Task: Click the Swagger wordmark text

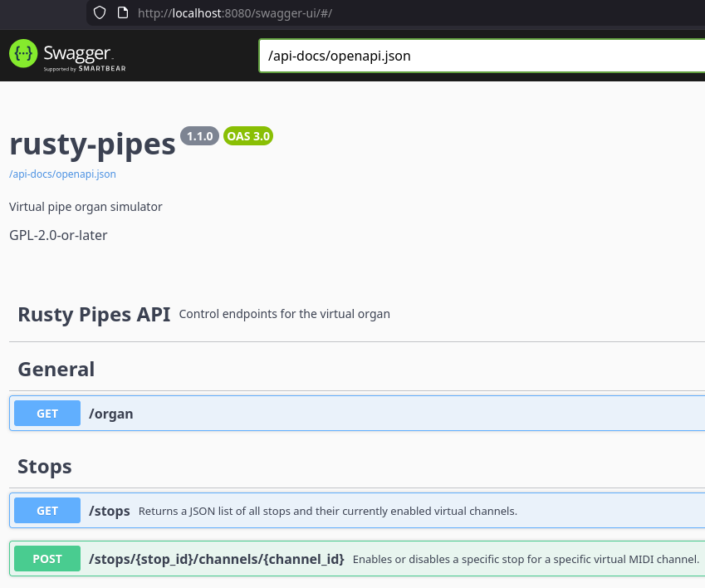Action: click(76, 53)
